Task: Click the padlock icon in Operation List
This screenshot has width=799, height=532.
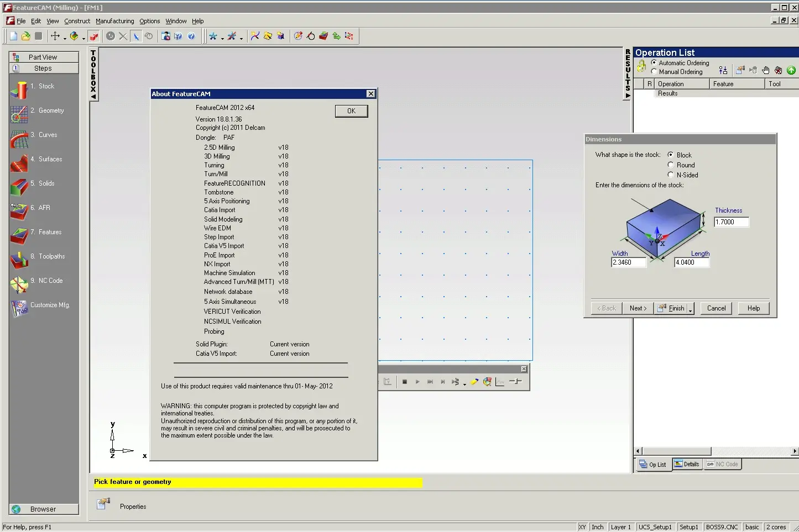Action: [641, 67]
